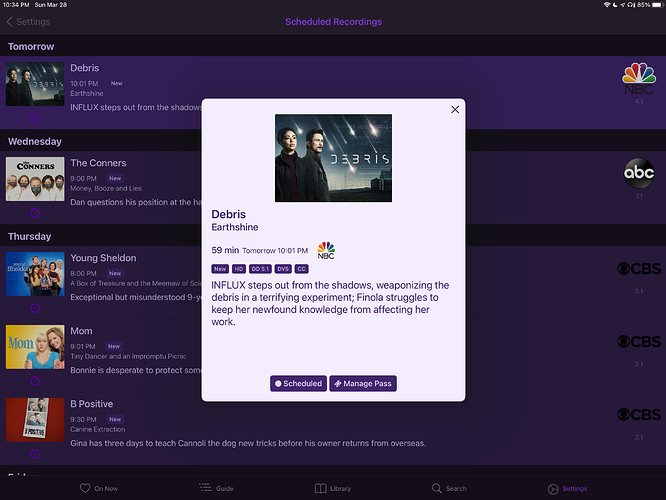Select The Conners thumbnail
This screenshot has width=666, height=500.
(35, 179)
